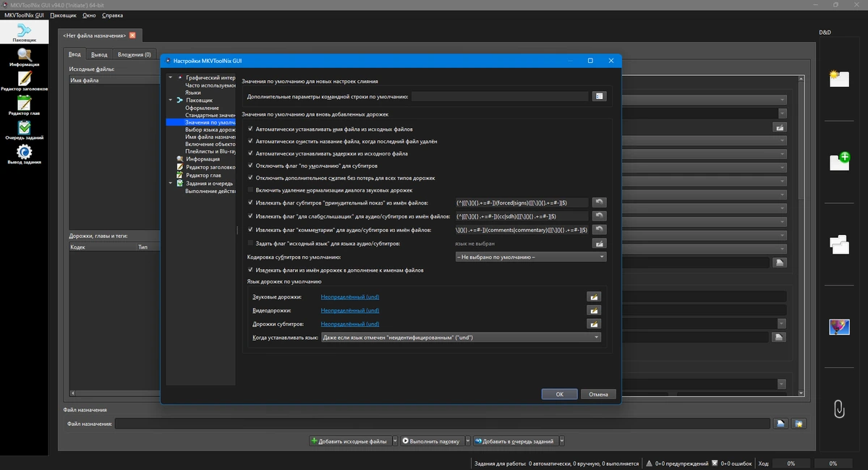Screen dimensions: 868x470
Task: Open the Информация tool in sidebar
Action: click(25, 56)
